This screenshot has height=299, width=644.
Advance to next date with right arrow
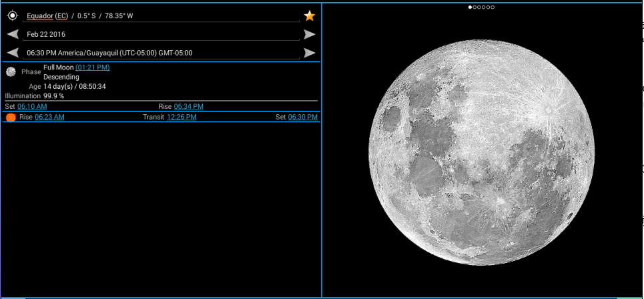click(310, 35)
